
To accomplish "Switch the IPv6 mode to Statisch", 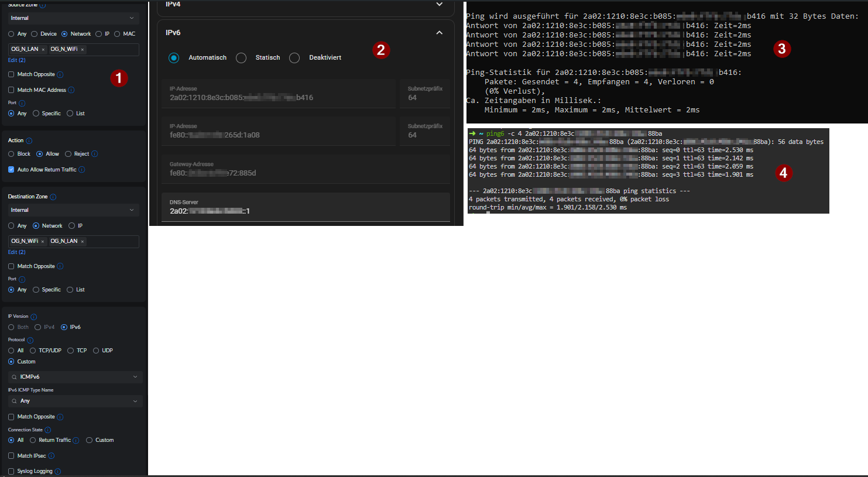I will [x=241, y=58].
